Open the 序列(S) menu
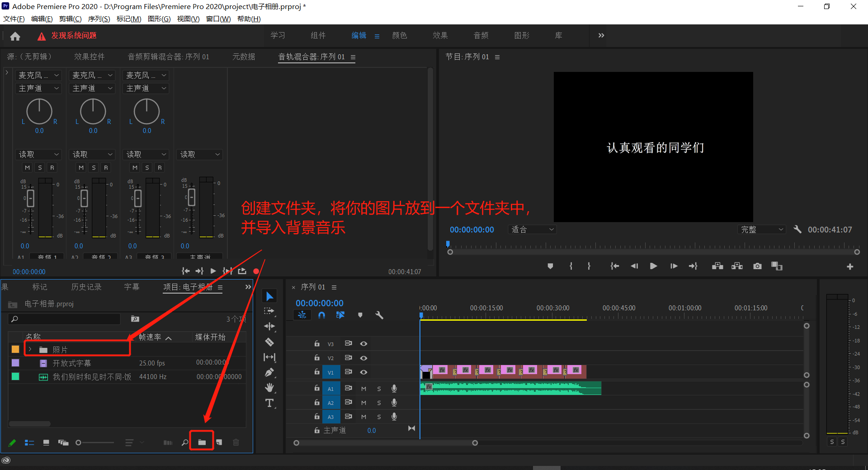This screenshot has height=470, width=868. (x=99, y=19)
